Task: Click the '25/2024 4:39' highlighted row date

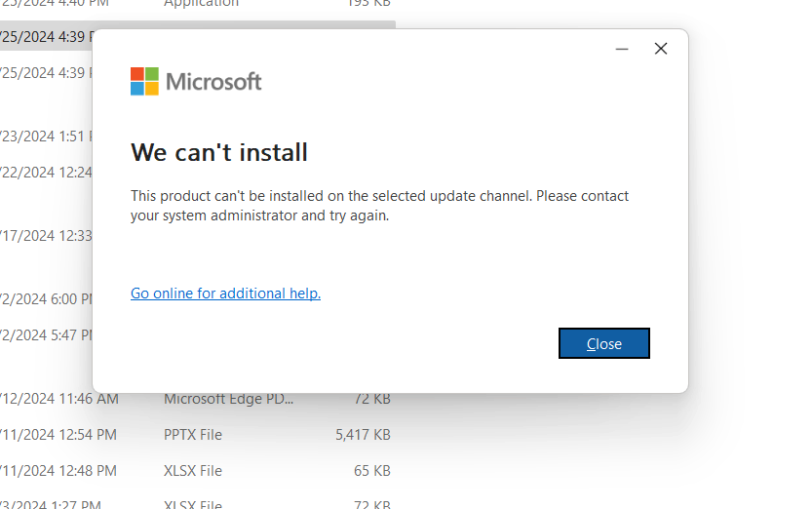Action: [46, 37]
